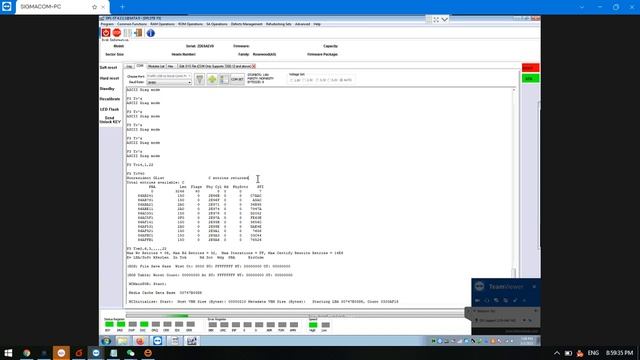Click the remote Windows Start orb

tap(106, 340)
